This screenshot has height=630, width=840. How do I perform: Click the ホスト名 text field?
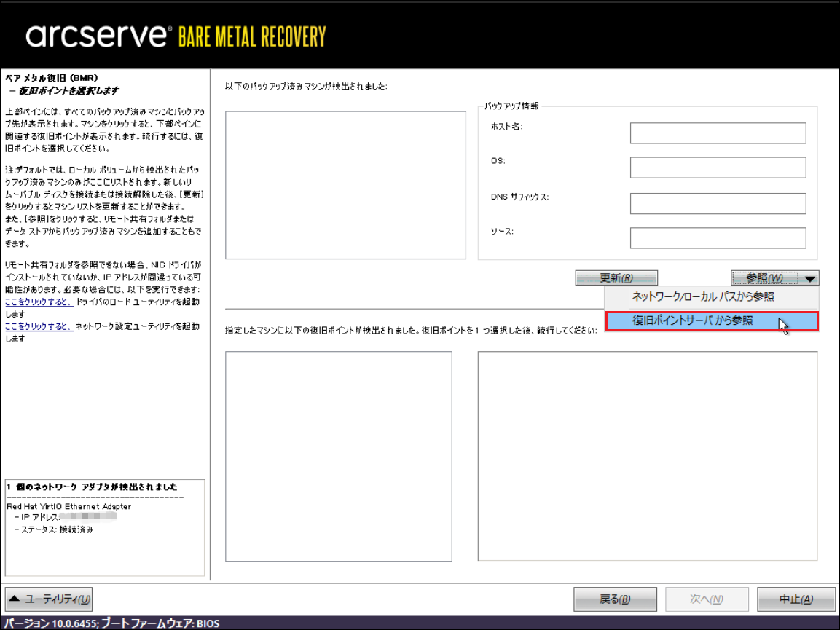[717, 133]
